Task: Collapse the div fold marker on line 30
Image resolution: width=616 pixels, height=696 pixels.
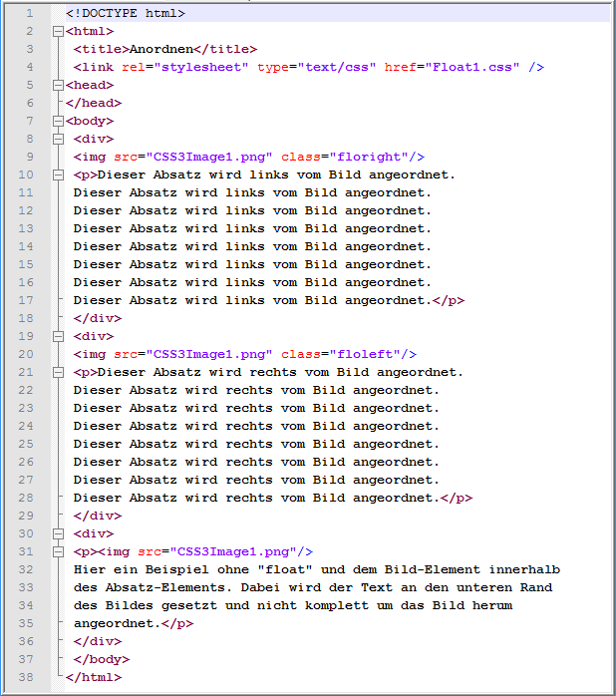Action: click(58, 534)
